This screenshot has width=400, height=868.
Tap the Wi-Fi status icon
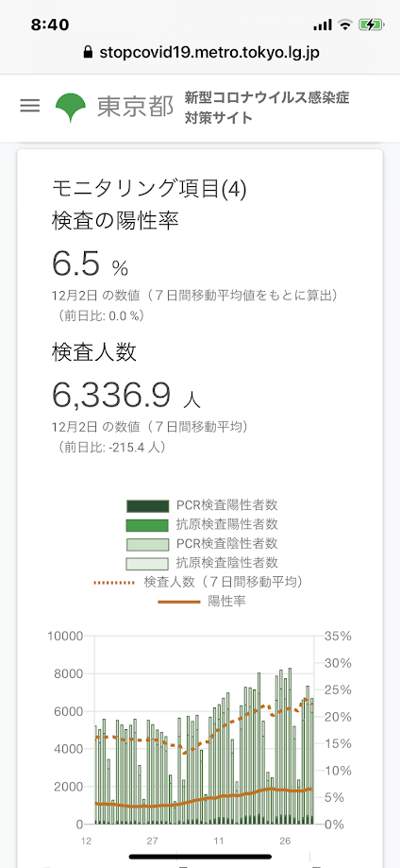click(346, 25)
